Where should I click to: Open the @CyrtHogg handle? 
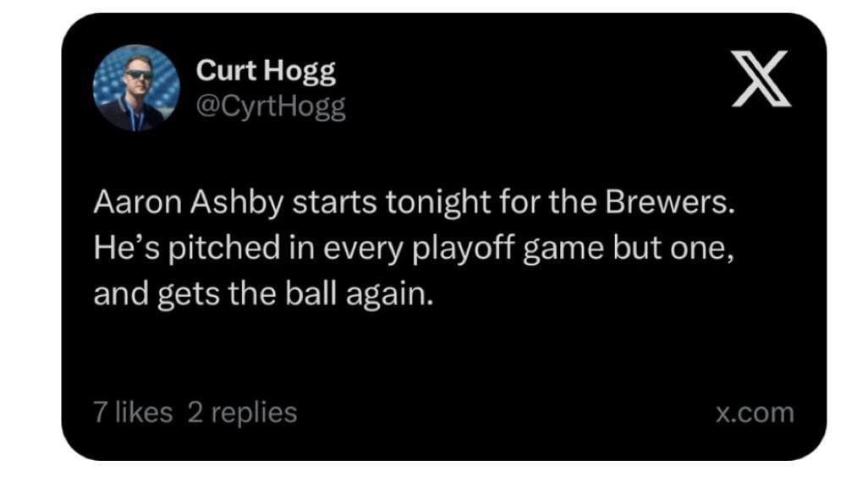(271, 107)
